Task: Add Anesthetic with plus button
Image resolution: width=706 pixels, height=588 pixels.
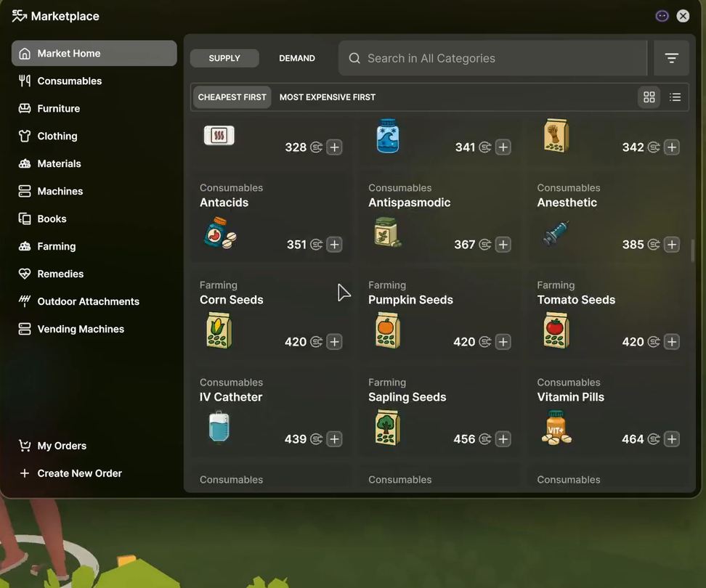Action: [672, 245]
